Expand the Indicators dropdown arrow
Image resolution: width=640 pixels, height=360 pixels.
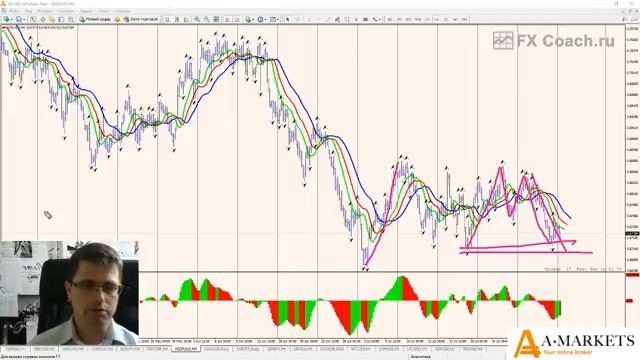point(253,19)
